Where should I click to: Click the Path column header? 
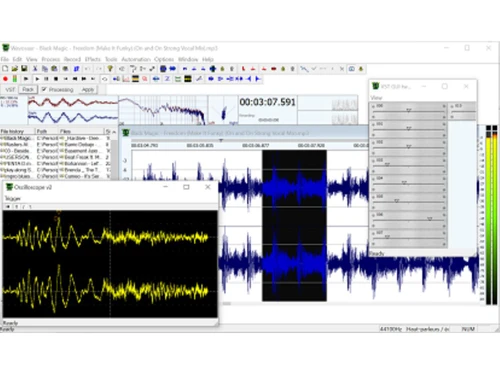[47, 131]
